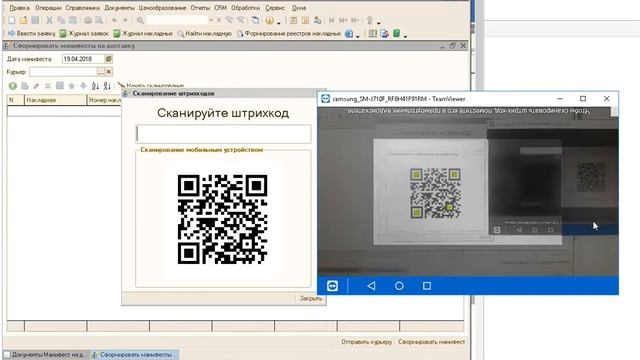The height and width of the screenshot is (360, 640).
Task: Open Формирование реестров накладных
Action: [289, 33]
